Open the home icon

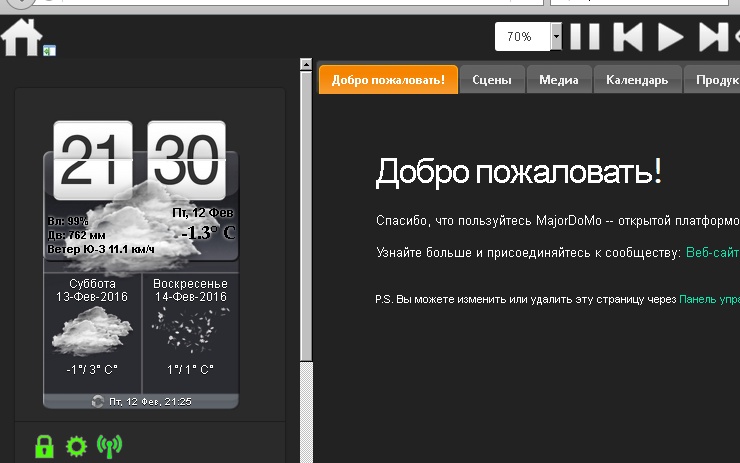(22, 37)
